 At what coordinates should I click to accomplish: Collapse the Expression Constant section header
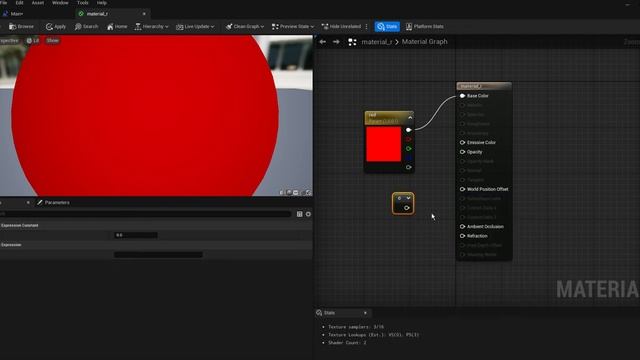point(156,225)
